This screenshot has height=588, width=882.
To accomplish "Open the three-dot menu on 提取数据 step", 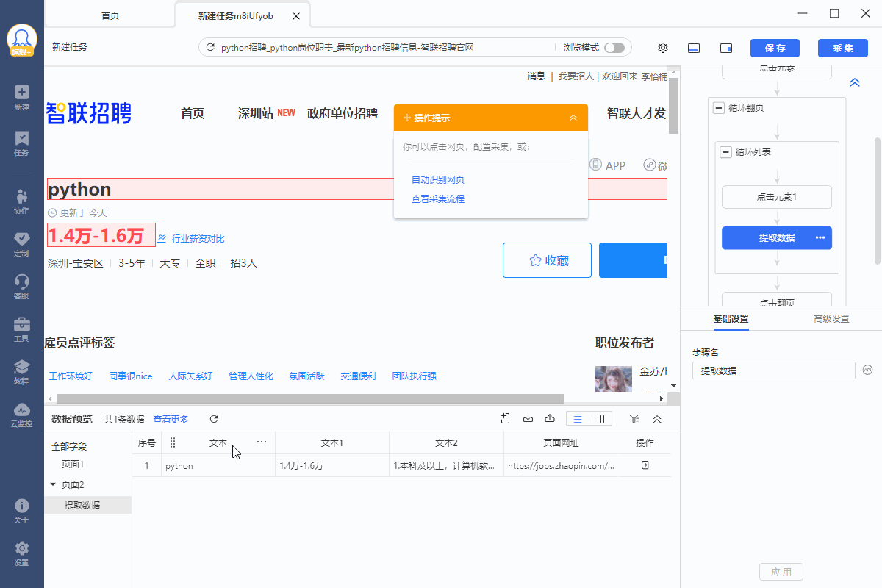I will [x=820, y=237].
